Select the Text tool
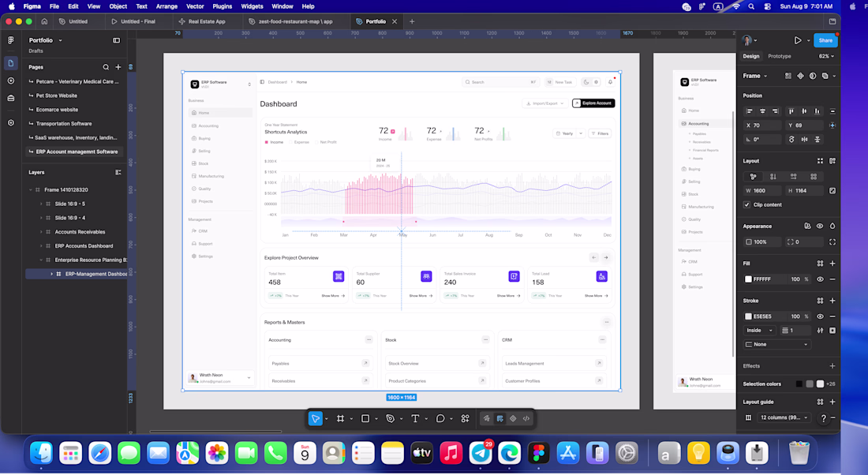This screenshot has width=868, height=475. pos(415,418)
